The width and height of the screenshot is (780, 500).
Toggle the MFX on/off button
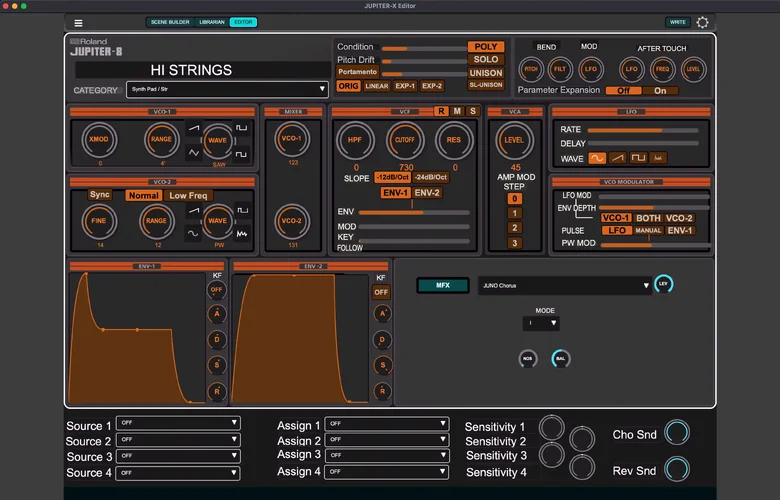443,285
